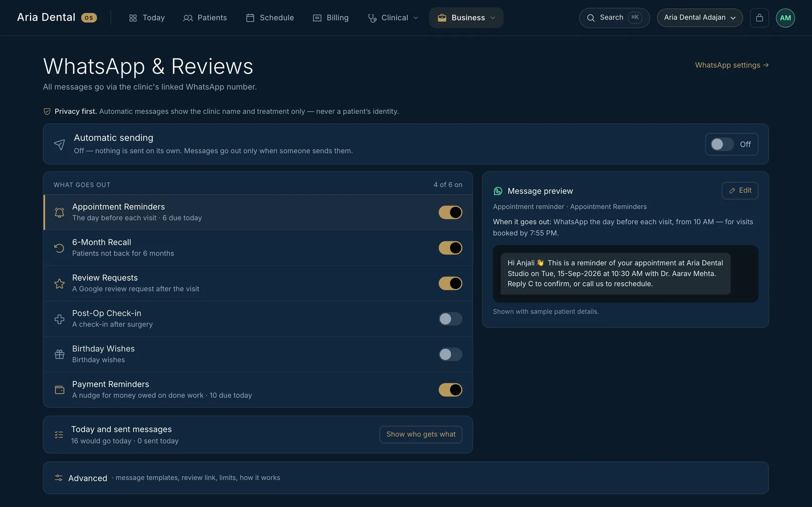Enable the Post-Op Check-in toggle

450,319
